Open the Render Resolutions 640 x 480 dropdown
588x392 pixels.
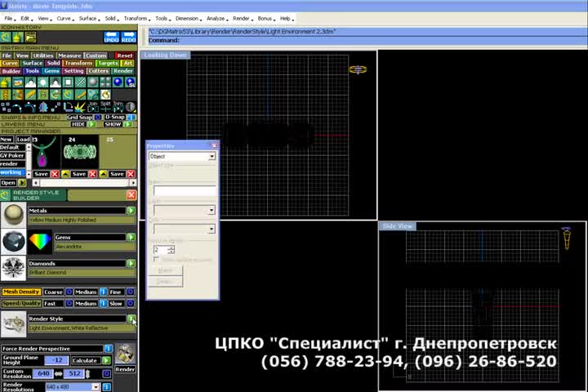click(96, 387)
